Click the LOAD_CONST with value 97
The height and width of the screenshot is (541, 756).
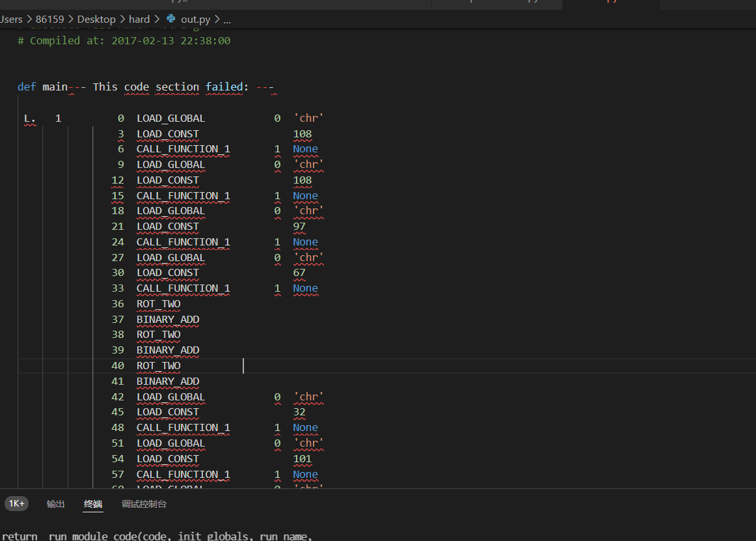168,226
